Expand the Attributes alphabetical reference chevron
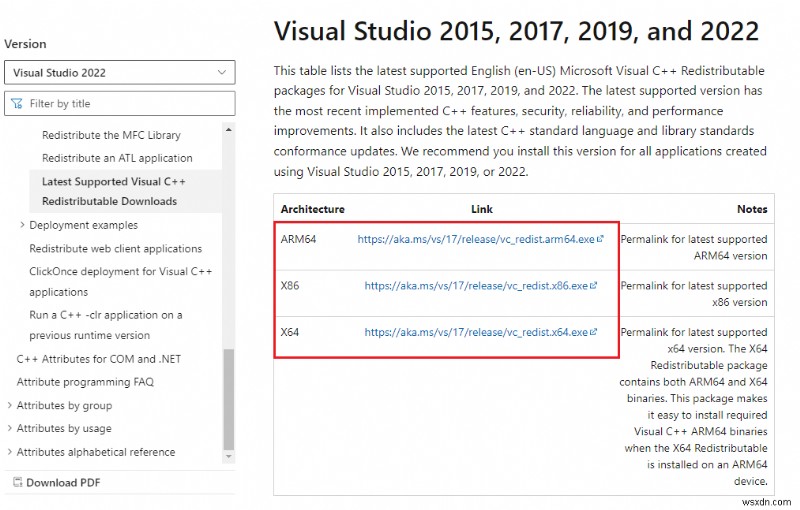The image size is (800, 510). click(x=9, y=452)
